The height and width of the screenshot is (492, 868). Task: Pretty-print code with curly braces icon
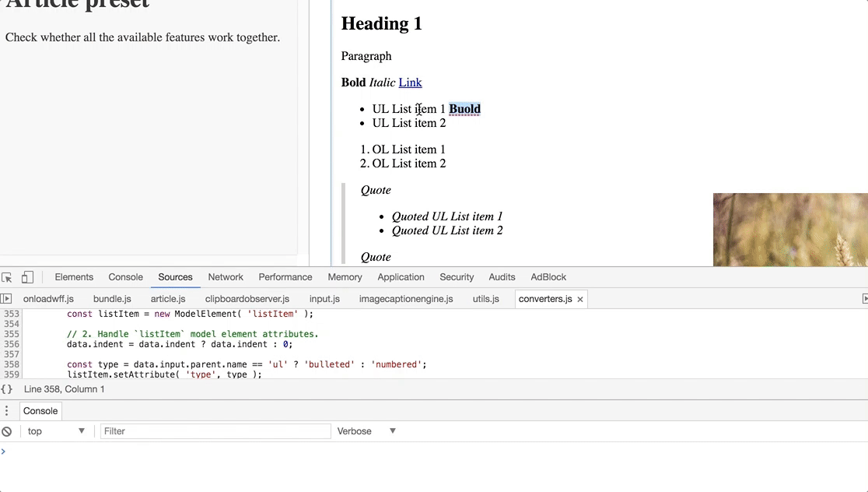click(7, 389)
